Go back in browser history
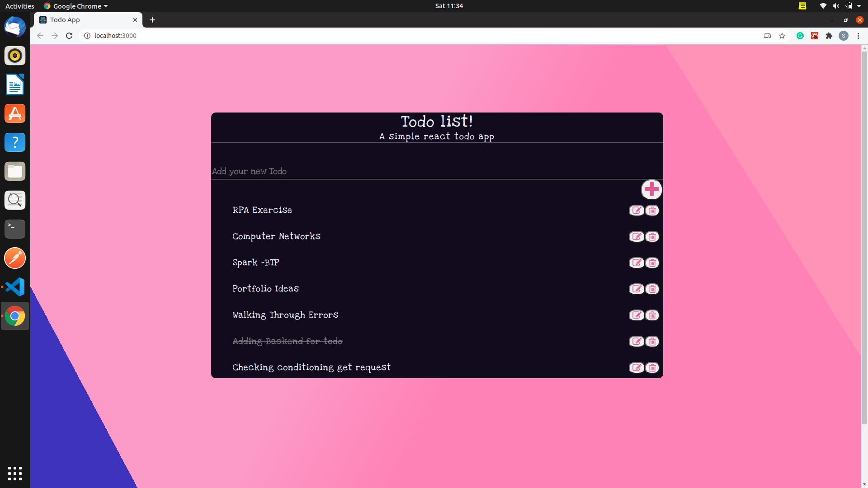 (x=40, y=36)
